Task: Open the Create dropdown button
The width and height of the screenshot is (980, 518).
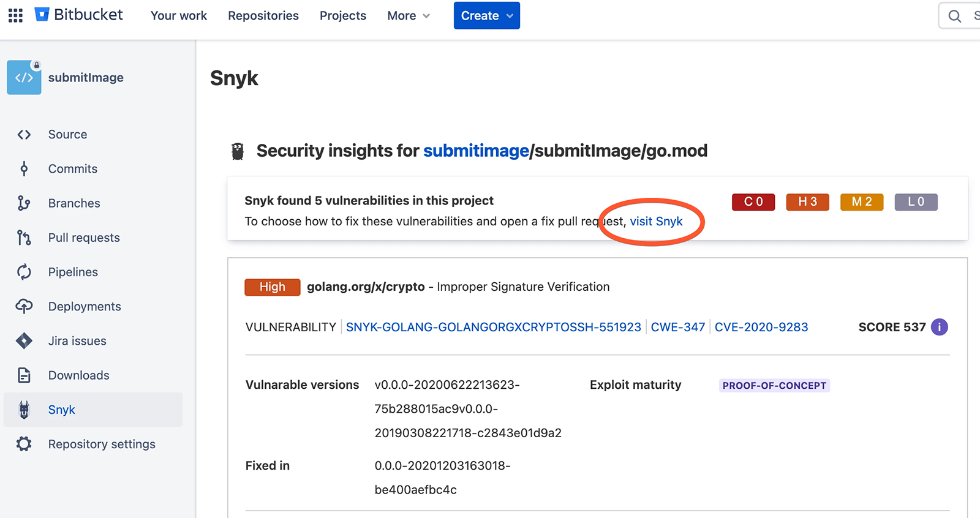Action: 486,15
